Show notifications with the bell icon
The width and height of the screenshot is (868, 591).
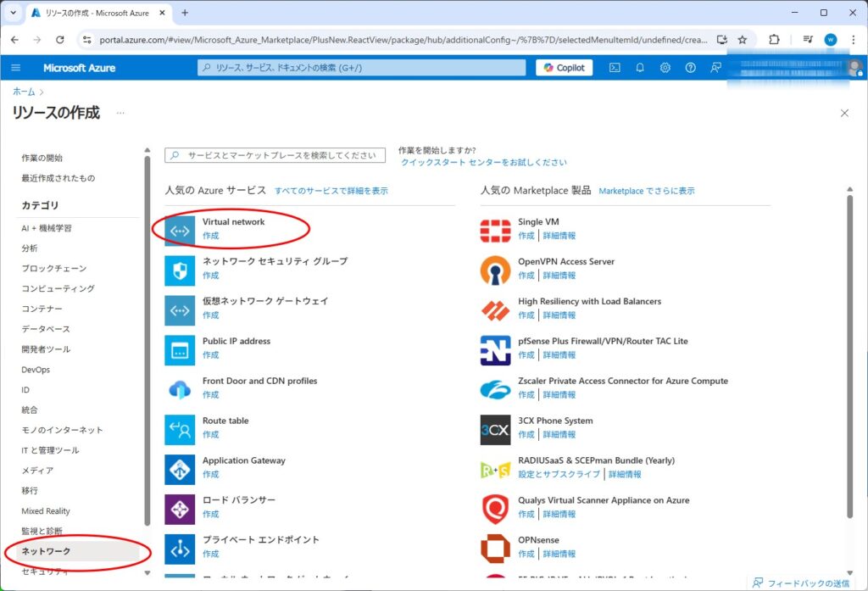pos(640,68)
